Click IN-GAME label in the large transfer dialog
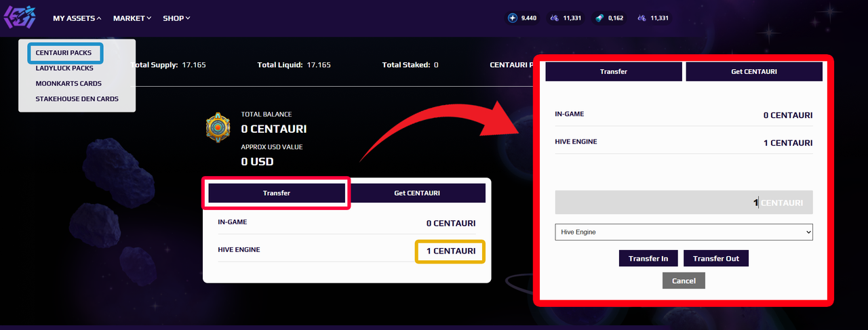This screenshot has width=868, height=330. tap(570, 114)
